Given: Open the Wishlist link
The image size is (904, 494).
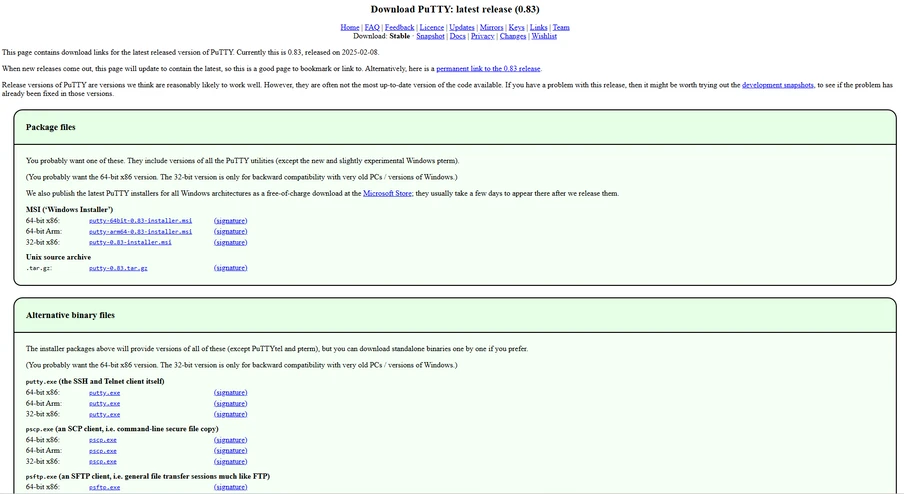Looking at the screenshot, I should point(544,36).
